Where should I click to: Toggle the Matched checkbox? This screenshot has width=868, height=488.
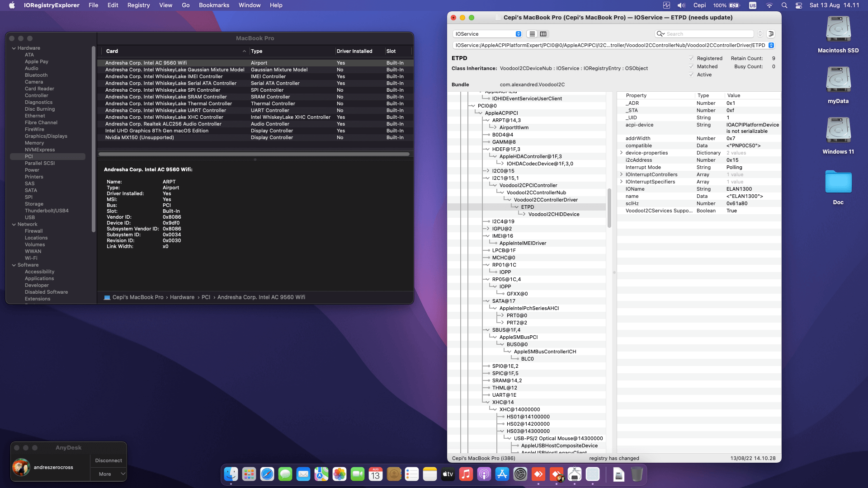coord(691,66)
